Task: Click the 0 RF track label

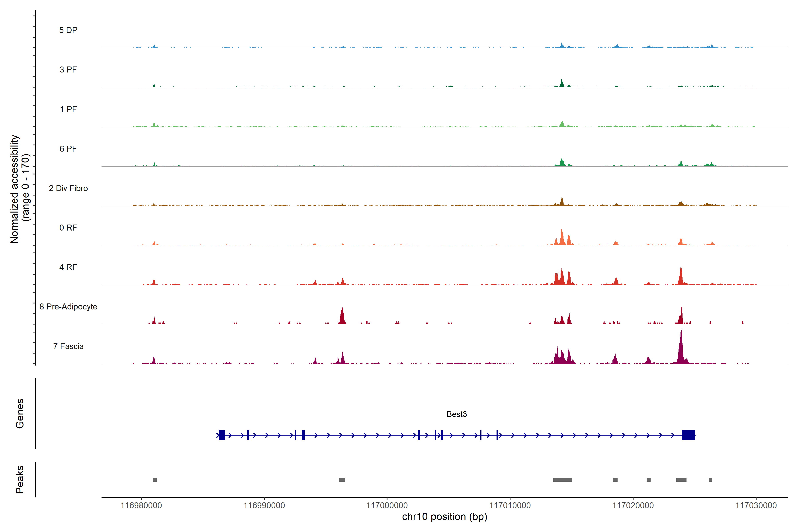Action: [x=68, y=228]
